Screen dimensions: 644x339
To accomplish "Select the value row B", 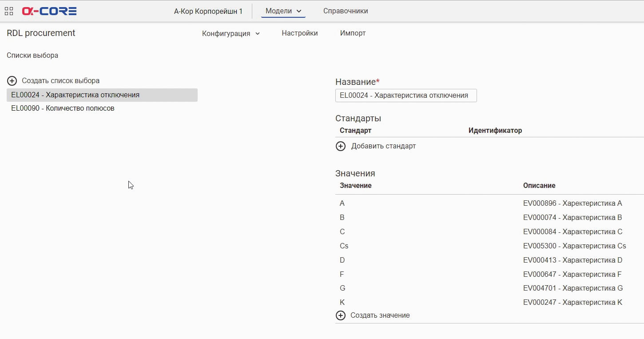I will pyautogui.click(x=489, y=218).
